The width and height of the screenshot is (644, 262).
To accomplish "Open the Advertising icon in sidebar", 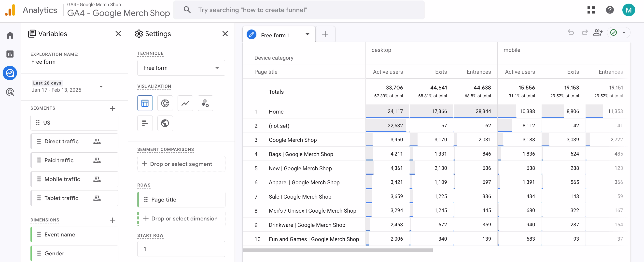I will 10,92.
